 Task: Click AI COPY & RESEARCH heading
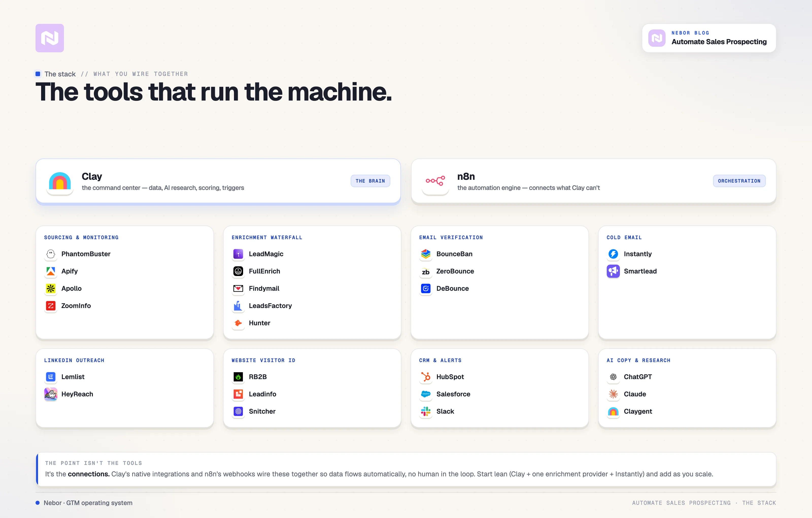pos(638,360)
